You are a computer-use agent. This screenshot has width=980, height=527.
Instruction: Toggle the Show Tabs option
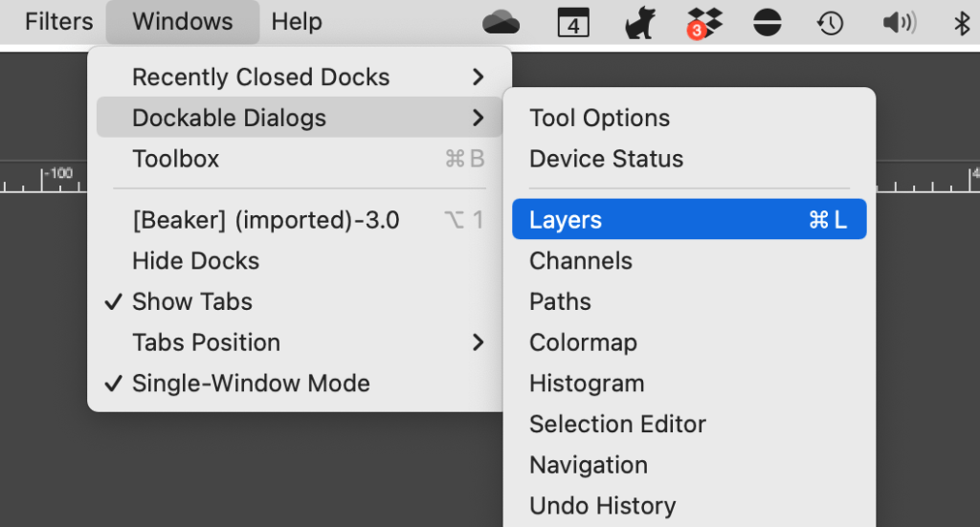(x=191, y=301)
